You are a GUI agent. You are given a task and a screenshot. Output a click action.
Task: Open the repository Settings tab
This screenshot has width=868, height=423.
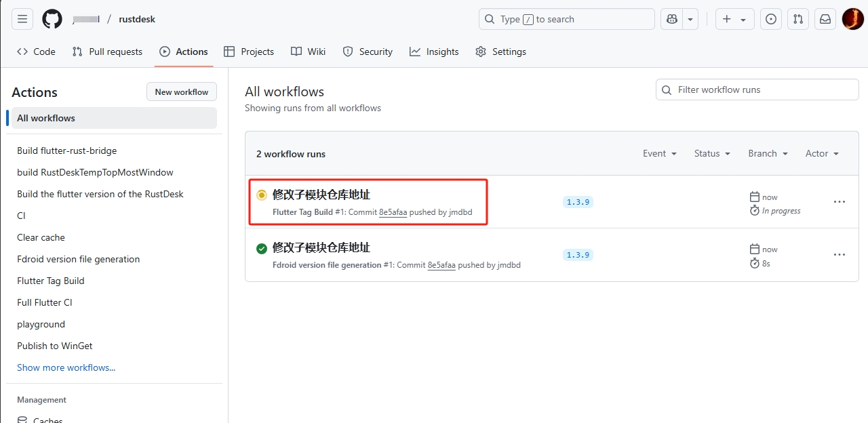(x=500, y=52)
